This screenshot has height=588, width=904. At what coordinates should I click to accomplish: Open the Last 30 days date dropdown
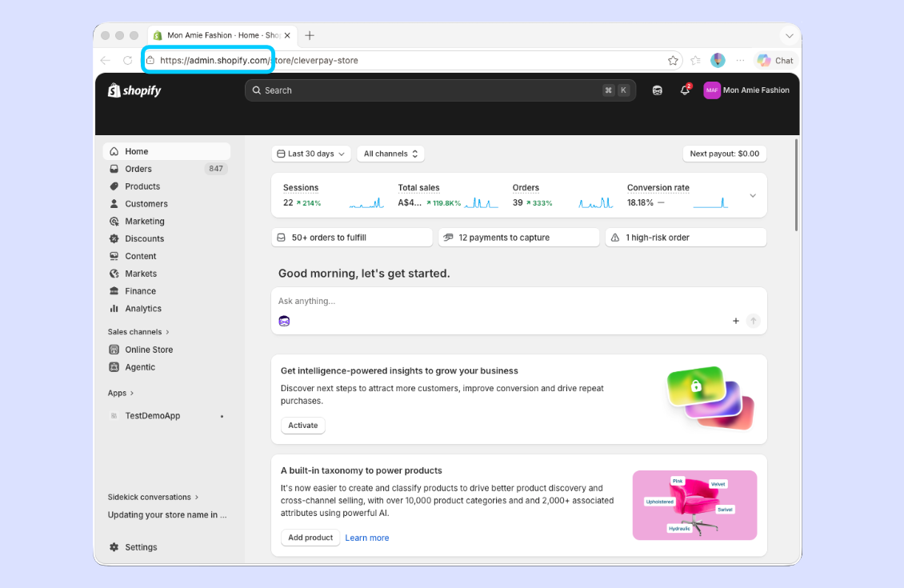tap(311, 154)
